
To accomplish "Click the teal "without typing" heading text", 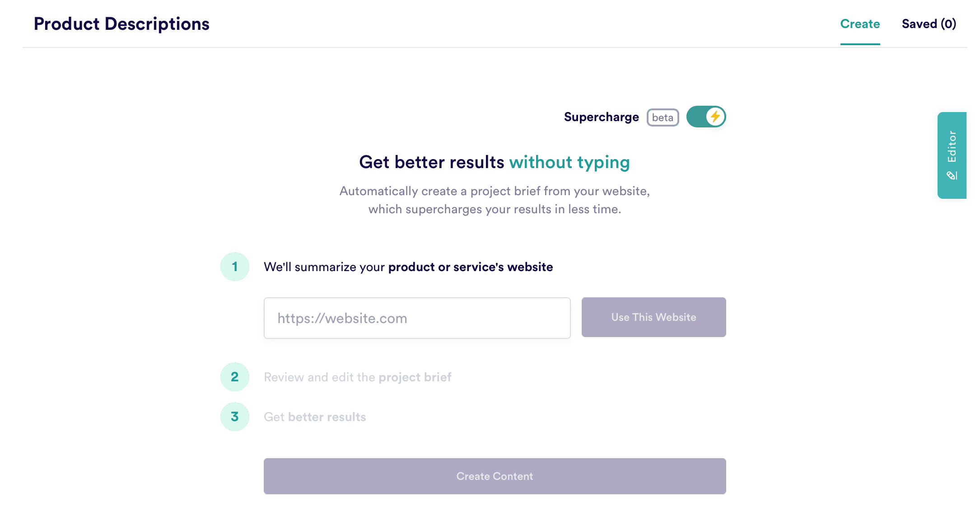I will click(569, 162).
